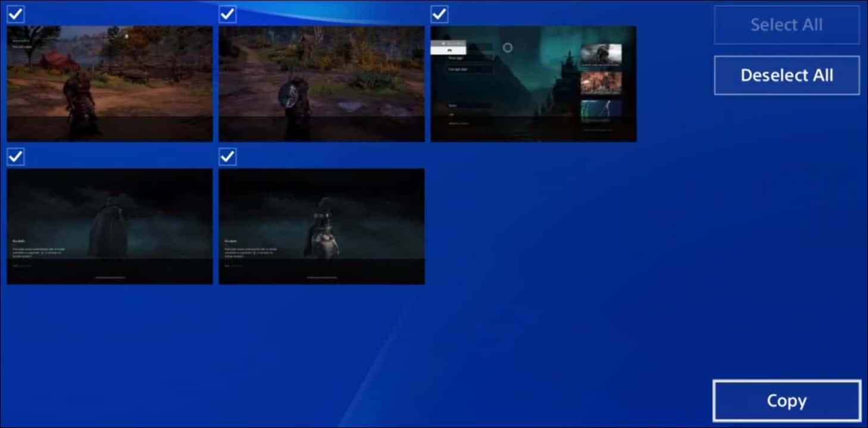Open the village screenshot in the top-left corner
868x428 pixels.
(110, 83)
